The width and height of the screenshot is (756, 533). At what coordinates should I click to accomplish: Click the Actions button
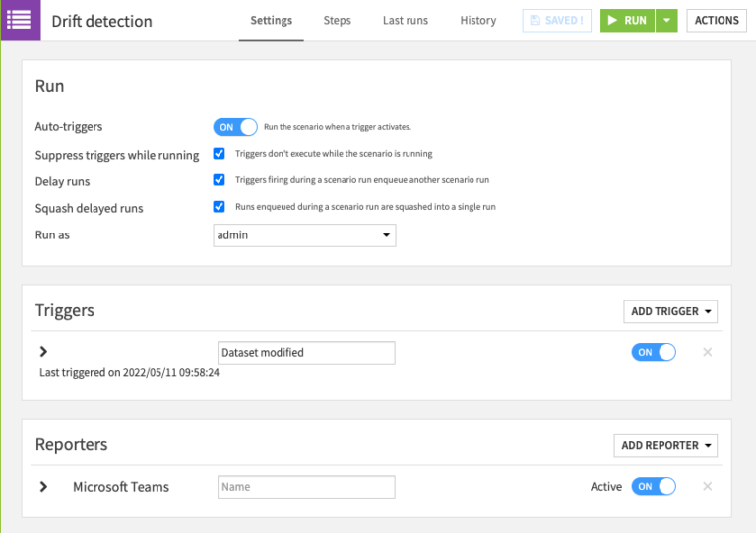tap(717, 21)
